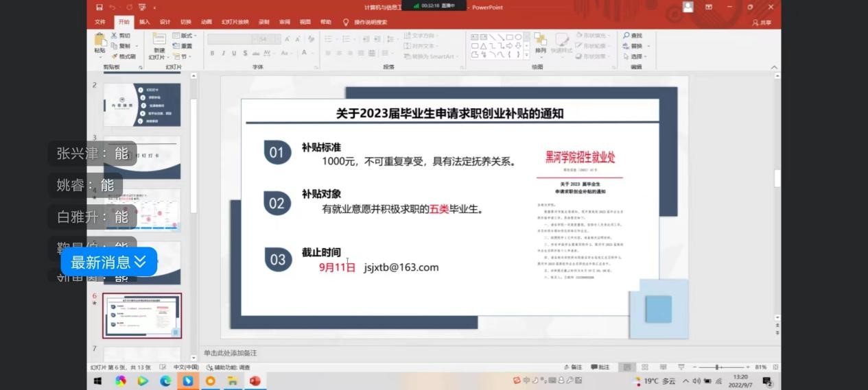This screenshot has height=390, width=868.
Task: Switch to Normal view in status bar
Action: [626, 367]
